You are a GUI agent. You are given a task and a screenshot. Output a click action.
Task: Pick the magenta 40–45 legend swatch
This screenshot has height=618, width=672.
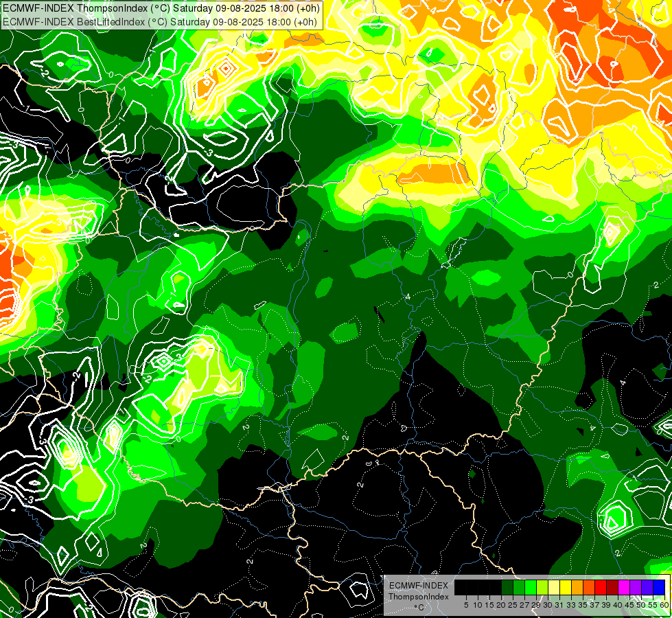point(624,587)
